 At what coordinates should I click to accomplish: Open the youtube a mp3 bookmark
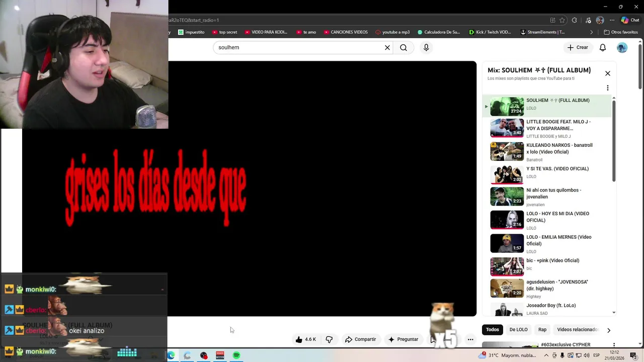[392, 32]
